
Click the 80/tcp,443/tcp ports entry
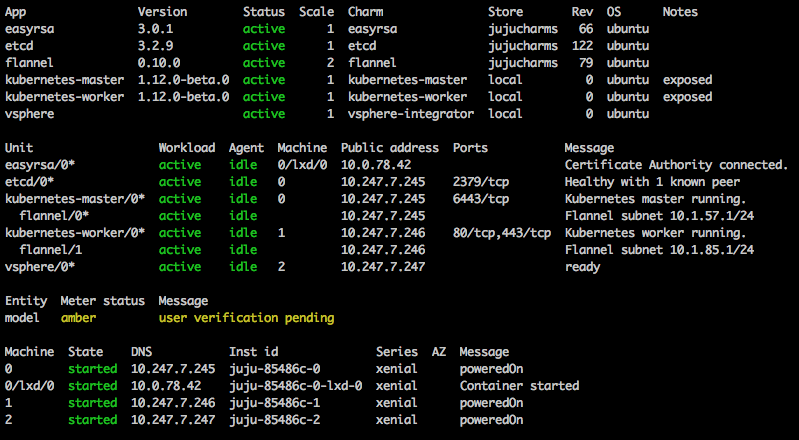pyautogui.click(x=502, y=233)
